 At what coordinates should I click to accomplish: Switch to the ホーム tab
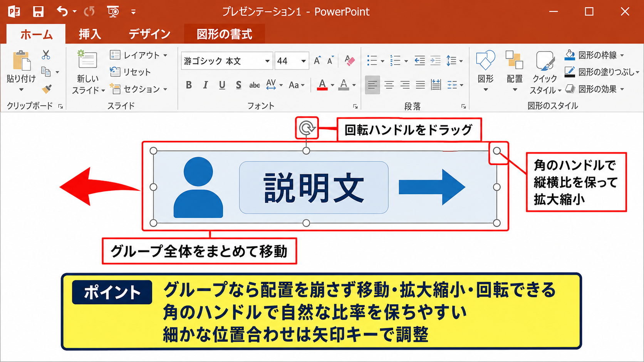click(x=36, y=34)
